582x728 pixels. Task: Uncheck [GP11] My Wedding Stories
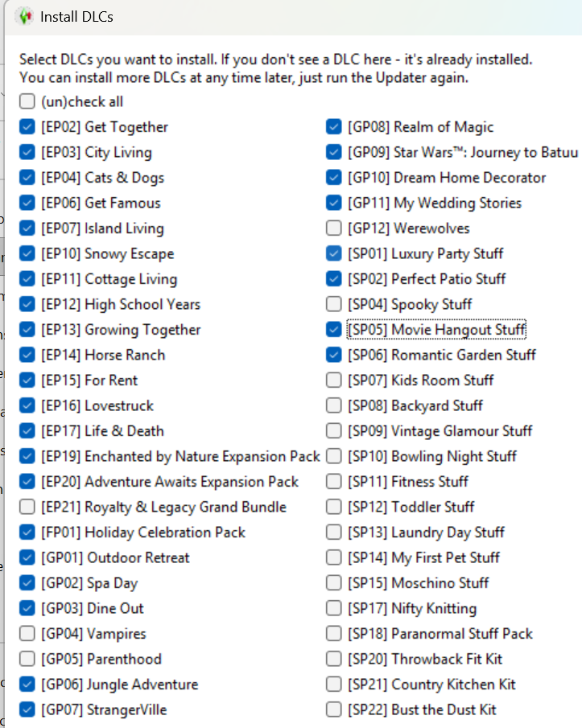coord(333,203)
